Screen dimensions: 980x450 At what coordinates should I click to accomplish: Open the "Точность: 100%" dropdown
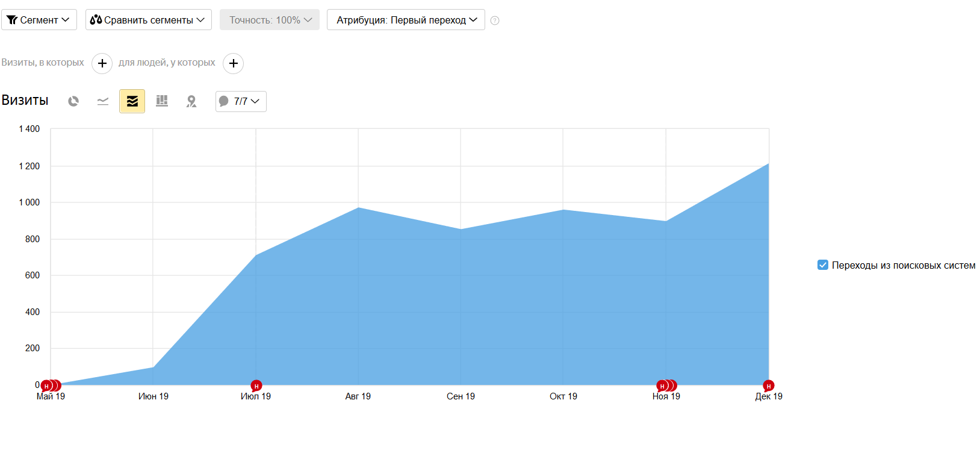270,20
